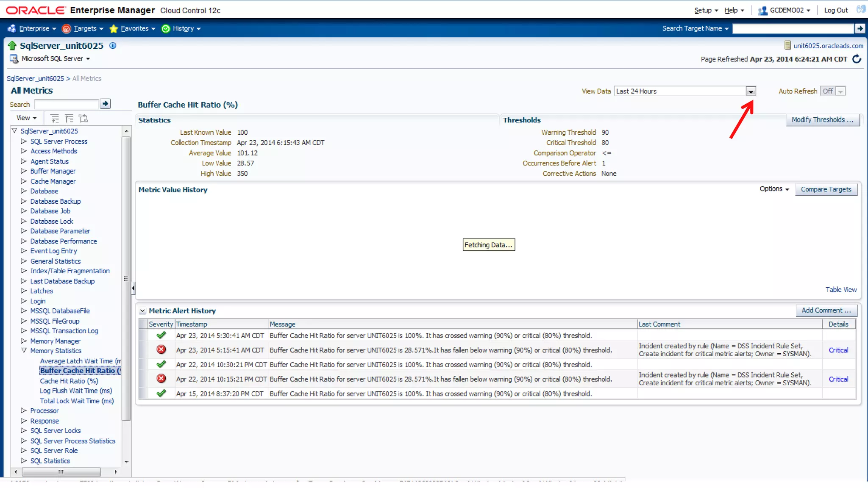
Task: Click the GCDEMO02 user icon
Action: click(x=762, y=11)
